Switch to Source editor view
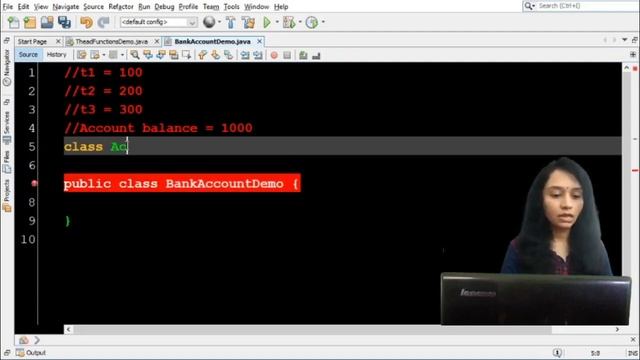Screen dimensions: 640x360 [28, 55]
